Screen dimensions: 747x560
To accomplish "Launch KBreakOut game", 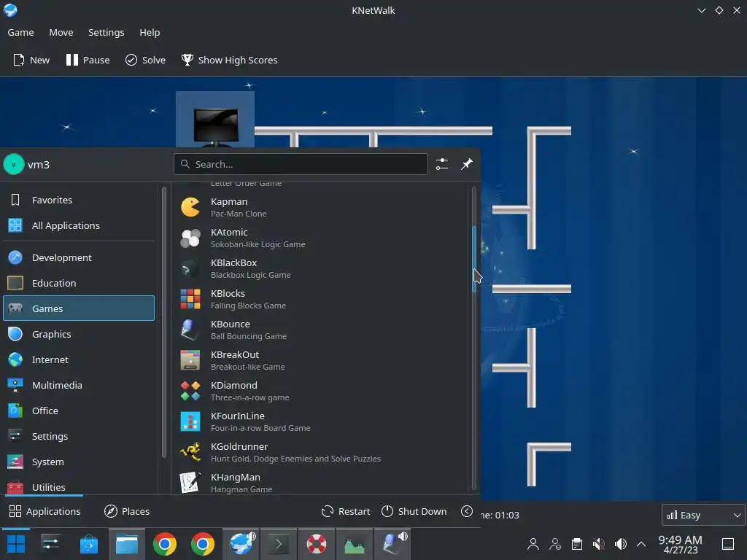I will click(x=320, y=360).
